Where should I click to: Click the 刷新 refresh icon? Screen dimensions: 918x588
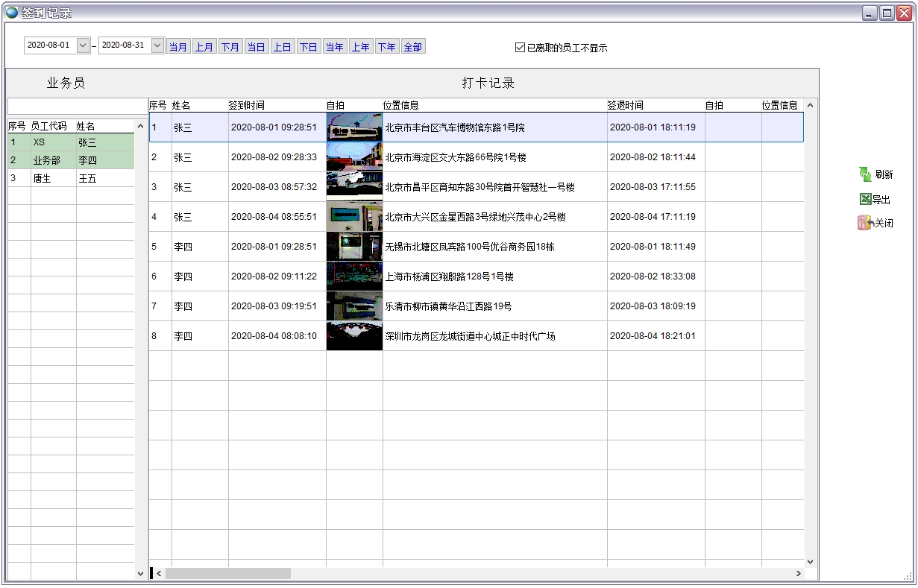coord(865,174)
